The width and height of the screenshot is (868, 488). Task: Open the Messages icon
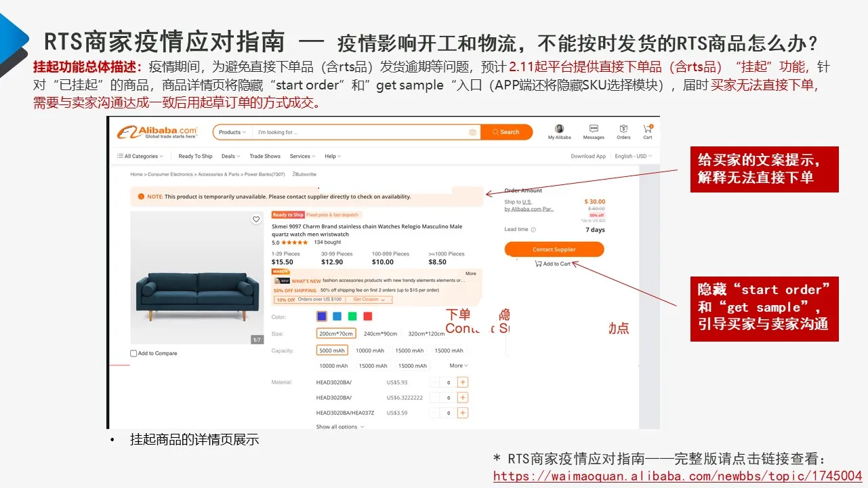594,129
